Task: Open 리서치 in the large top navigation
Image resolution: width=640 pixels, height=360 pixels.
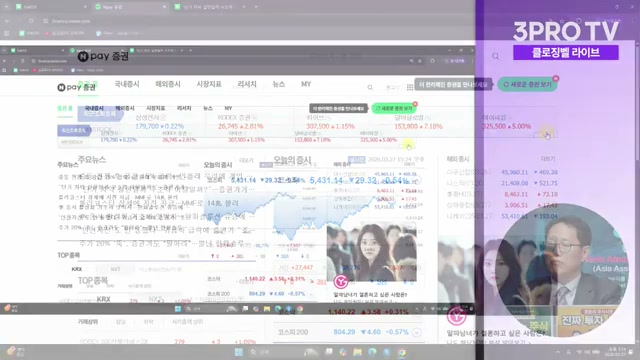Action: point(247,84)
